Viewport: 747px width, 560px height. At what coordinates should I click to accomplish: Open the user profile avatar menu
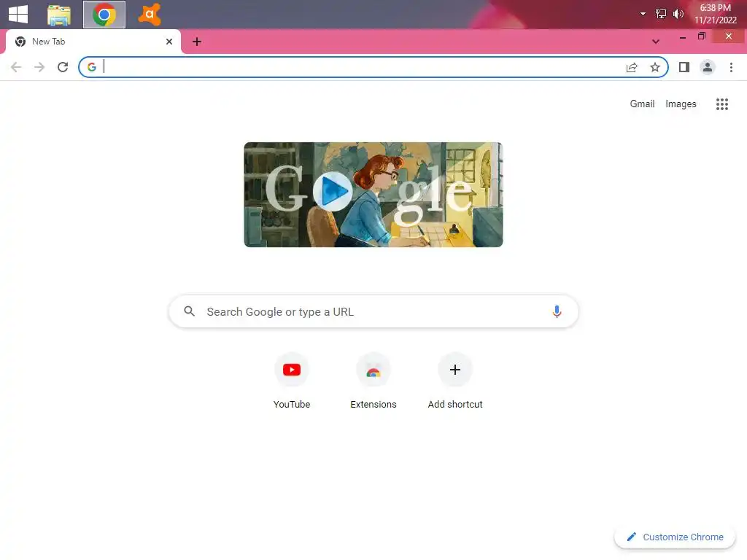pyautogui.click(x=708, y=67)
